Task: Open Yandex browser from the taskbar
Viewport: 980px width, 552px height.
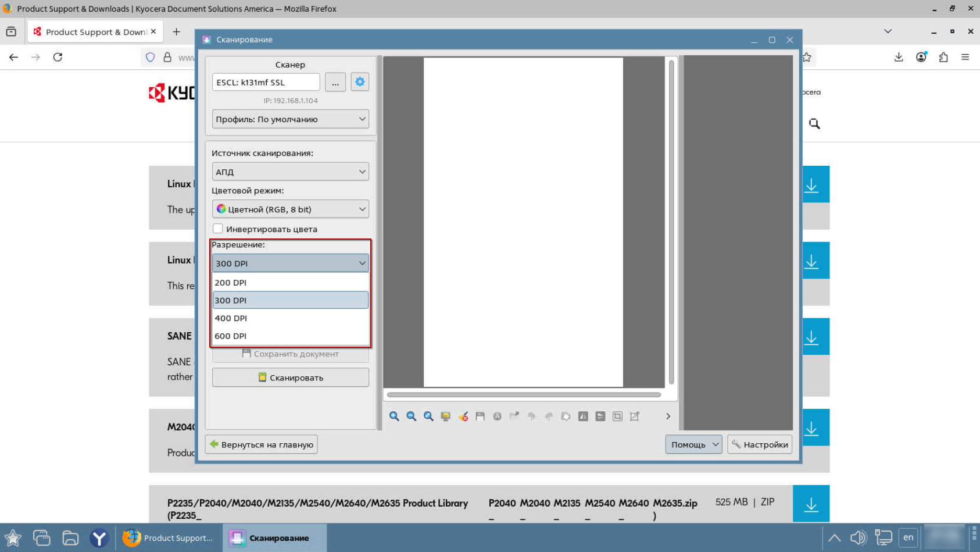Action: point(99,538)
